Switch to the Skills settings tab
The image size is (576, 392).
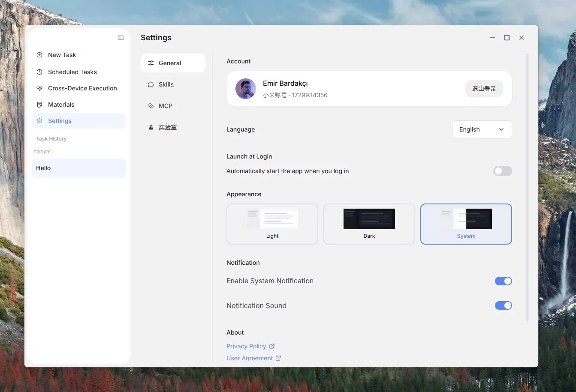(x=166, y=84)
